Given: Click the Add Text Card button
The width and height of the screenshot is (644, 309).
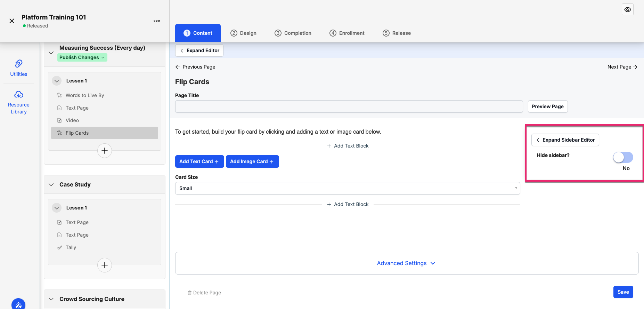Looking at the screenshot, I should tap(199, 161).
